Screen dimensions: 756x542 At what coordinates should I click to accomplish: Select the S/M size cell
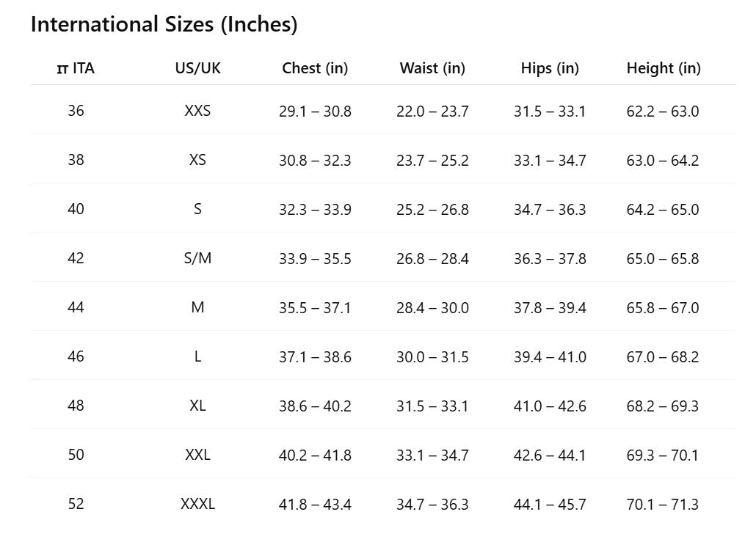(x=197, y=258)
